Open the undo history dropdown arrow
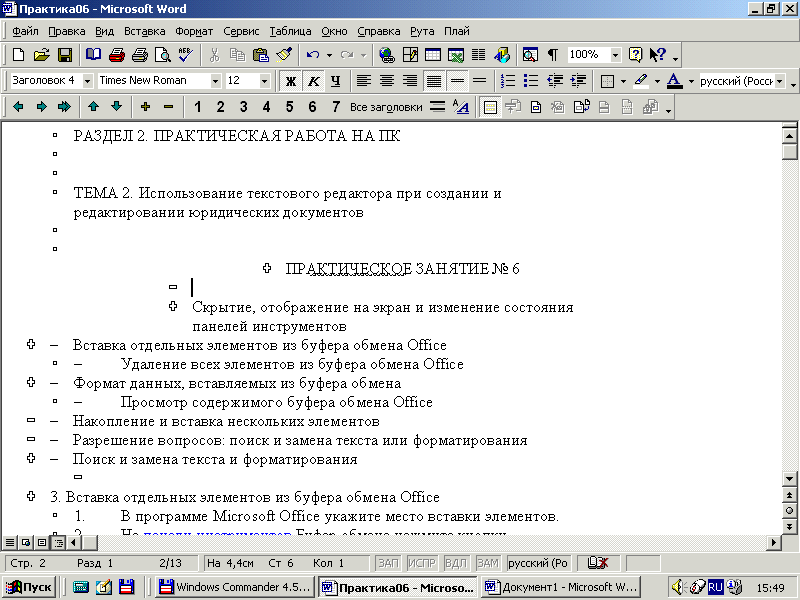This screenshot has height=600, width=800. [x=329, y=55]
